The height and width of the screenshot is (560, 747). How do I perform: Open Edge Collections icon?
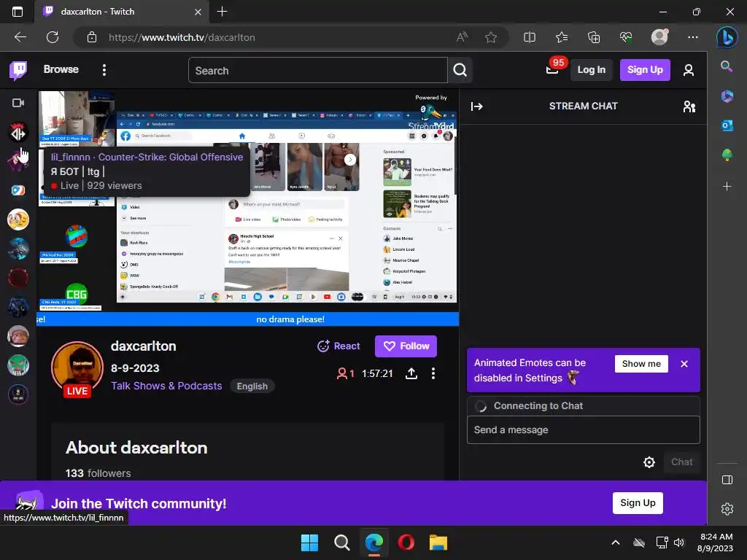594,37
